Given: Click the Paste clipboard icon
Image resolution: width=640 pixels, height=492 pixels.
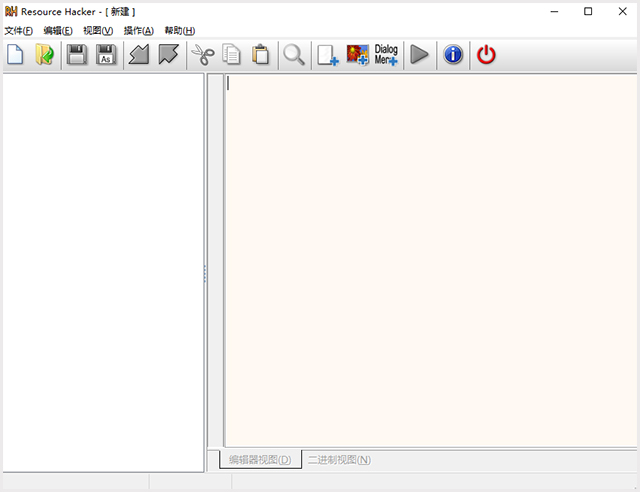Looking at the screenshot, I should (x=261, y=55).
